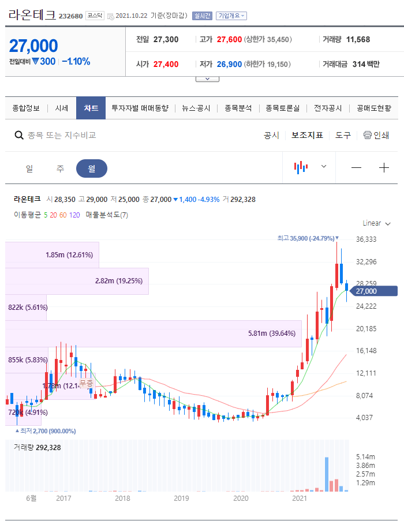Click the 2019 label on time axis
The width and height of the screenshot is (404, 532).
click(181, 499)
